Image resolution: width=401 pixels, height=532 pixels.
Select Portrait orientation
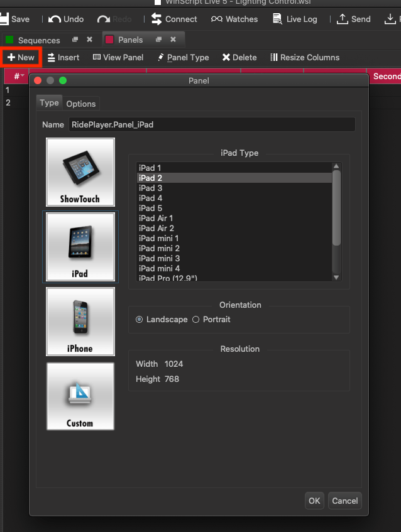(211, 319)
